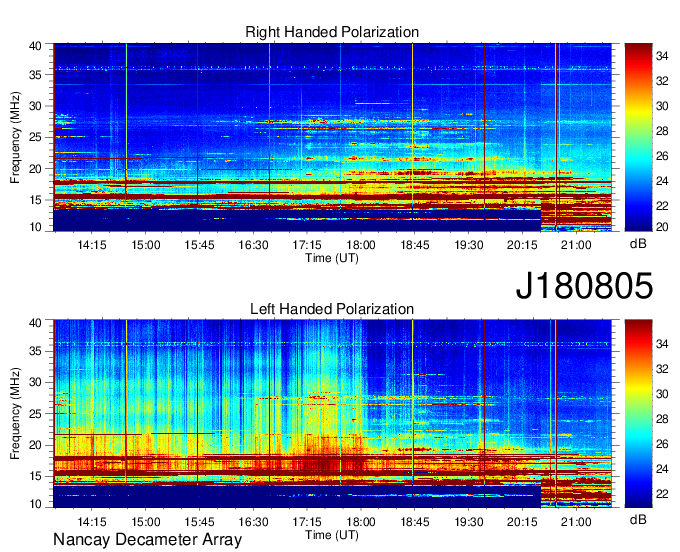Click the top plot's 'Frequency (MHz)' axis label

pyautogui.click(x=15, y=137)
